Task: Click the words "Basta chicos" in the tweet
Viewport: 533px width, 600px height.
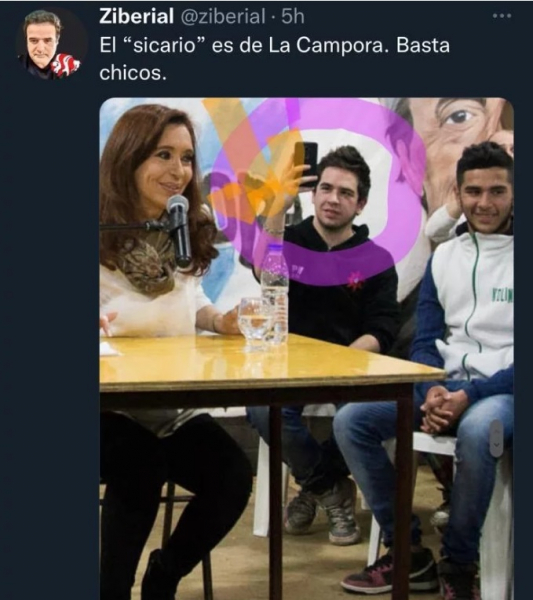Action: point(274,59)
